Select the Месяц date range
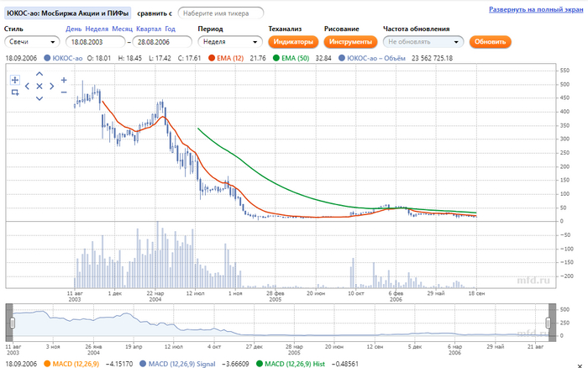The width and height of the screenshot is (588, 368). pos(123,29)
